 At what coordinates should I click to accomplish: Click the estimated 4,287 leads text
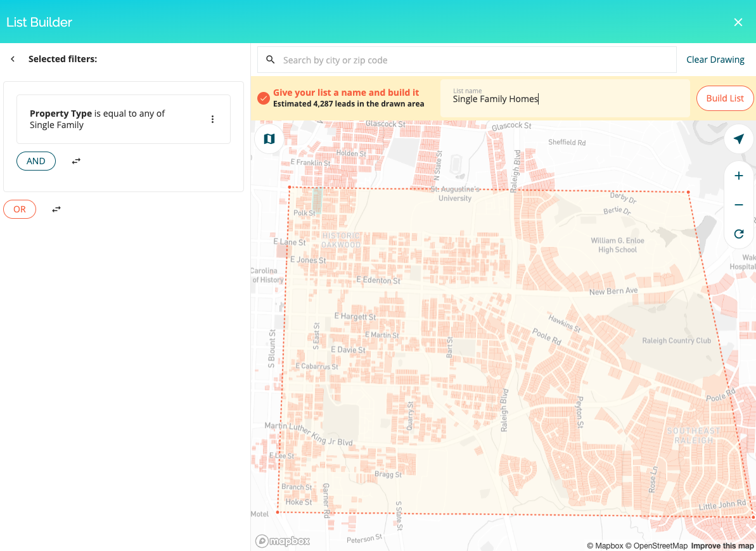[349, 104]
